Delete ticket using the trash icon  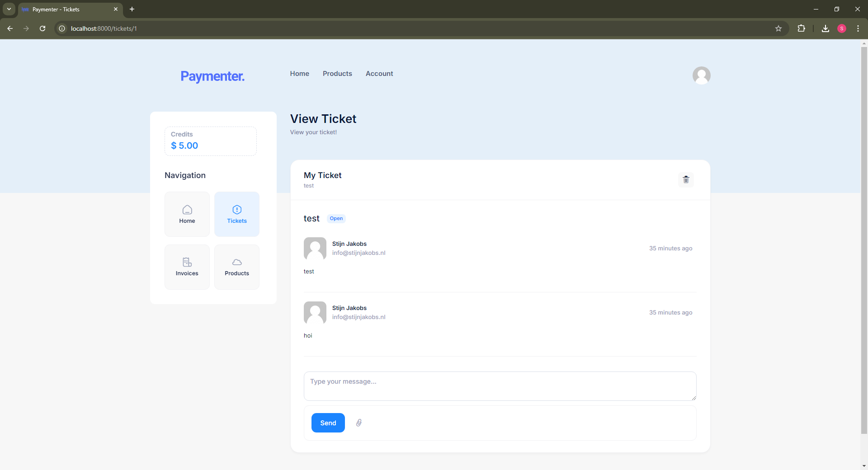(686, 179)
